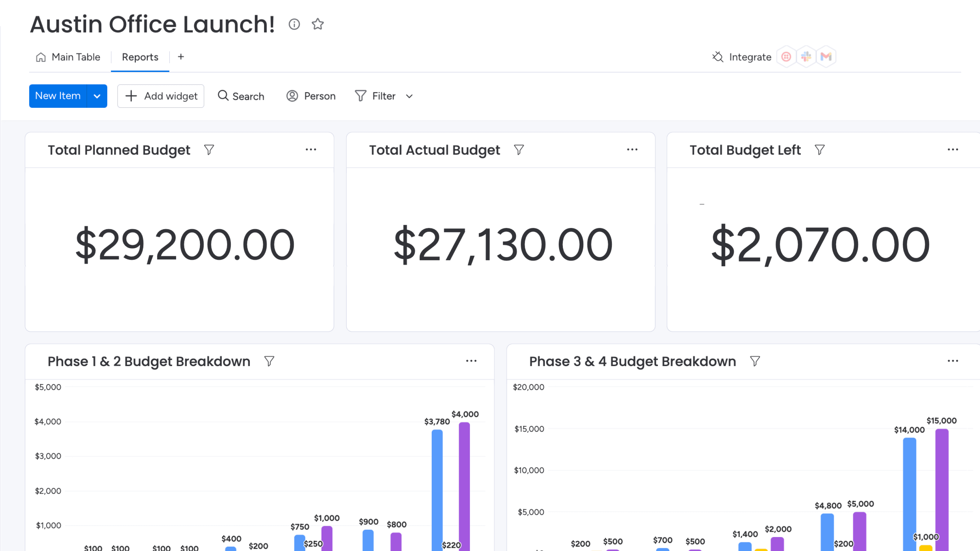The width and height of the screenshot is (980, 551).
Task: Click the Phase 1 & 2 Budget Breakdown title
Action: pos(149,362)
